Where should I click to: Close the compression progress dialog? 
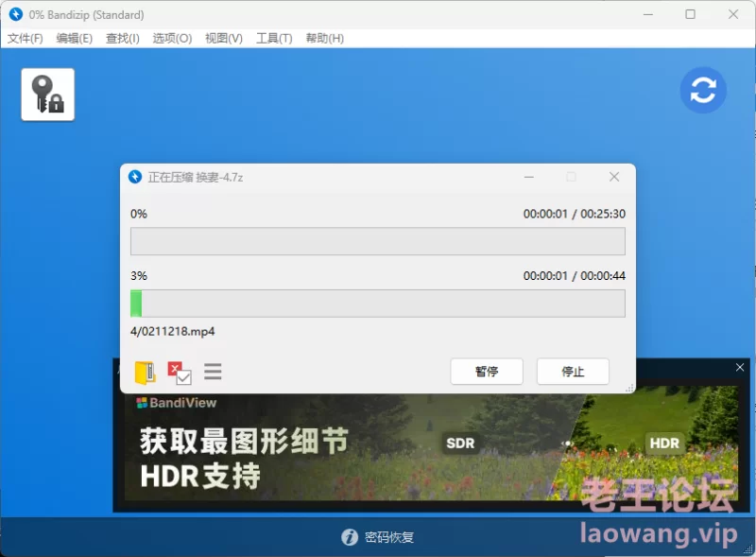613,177
